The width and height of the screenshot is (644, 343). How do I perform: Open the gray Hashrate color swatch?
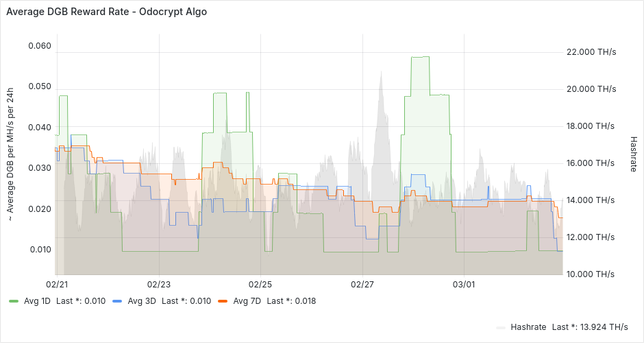click(501, 327)
